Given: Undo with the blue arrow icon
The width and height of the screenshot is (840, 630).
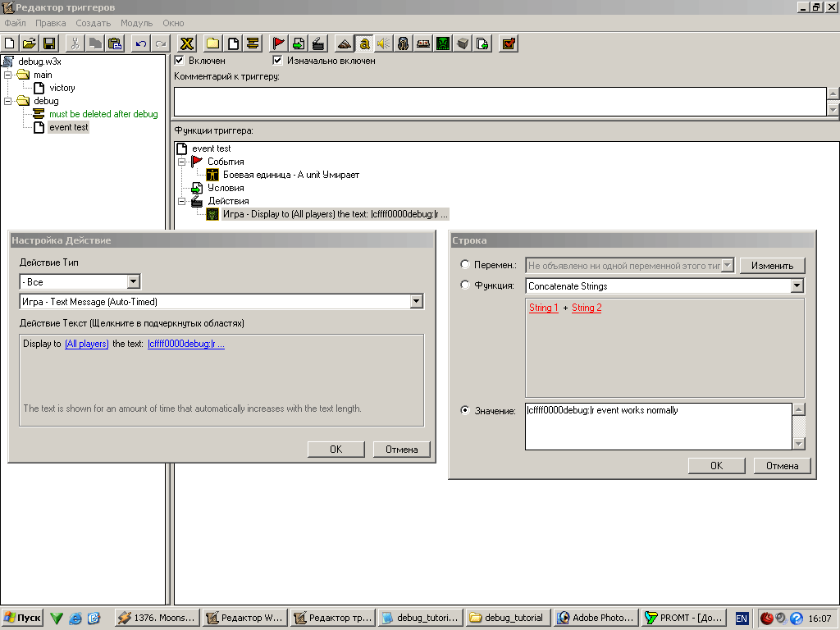Looking at the screenshot, I should pyautogui.click(x=141, y=43).
